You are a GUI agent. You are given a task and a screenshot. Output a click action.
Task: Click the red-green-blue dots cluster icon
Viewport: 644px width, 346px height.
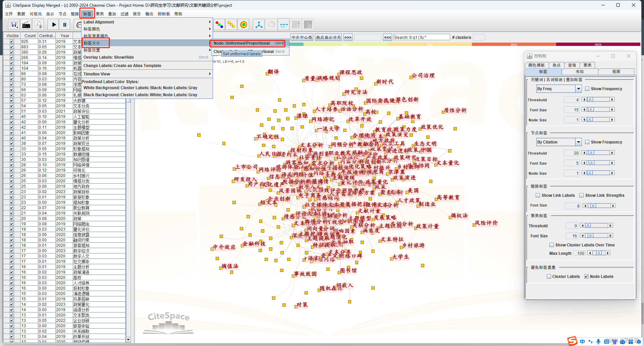(219, 24)
